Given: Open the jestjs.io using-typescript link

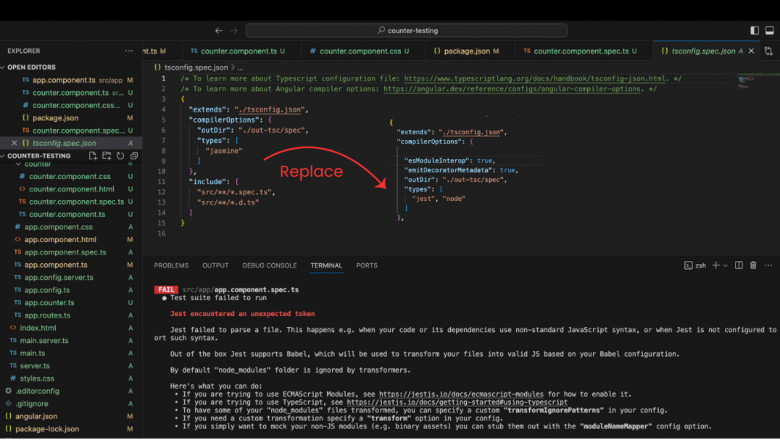Looking at the screenshot, I should (x=457, y=402).
